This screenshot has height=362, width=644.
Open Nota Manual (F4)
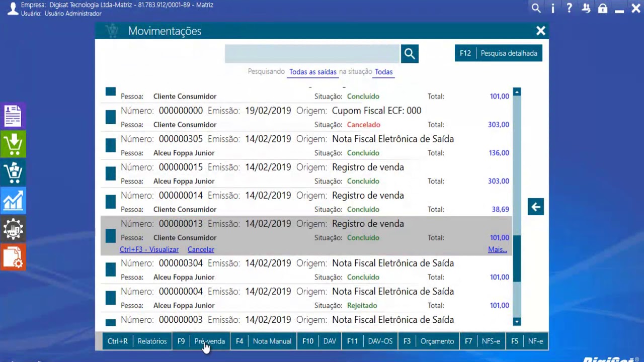tap(264, 341)
